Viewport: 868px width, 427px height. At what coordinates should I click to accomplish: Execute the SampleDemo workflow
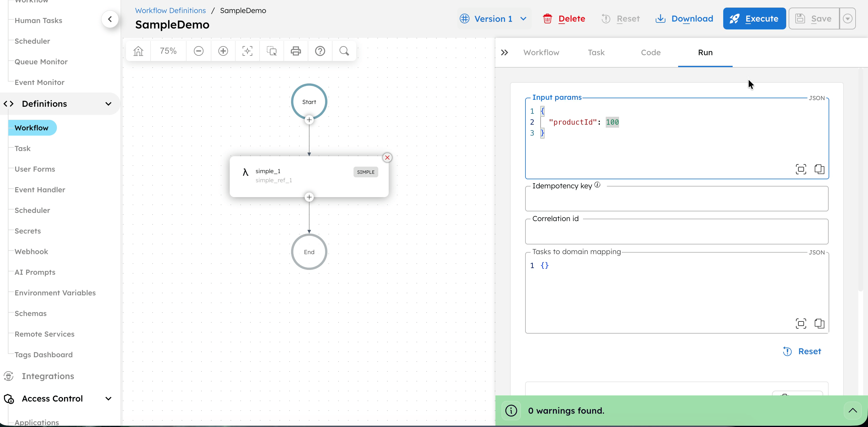tap(754, 18)
